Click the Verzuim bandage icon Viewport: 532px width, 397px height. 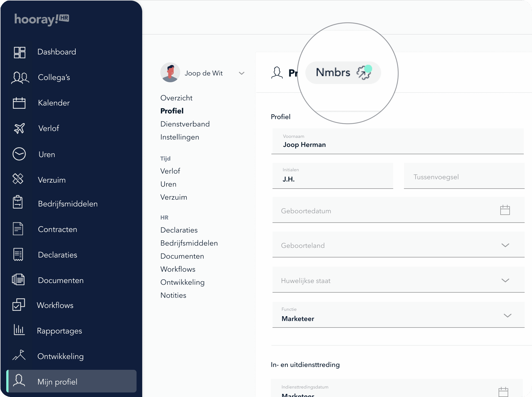[18, 179]
